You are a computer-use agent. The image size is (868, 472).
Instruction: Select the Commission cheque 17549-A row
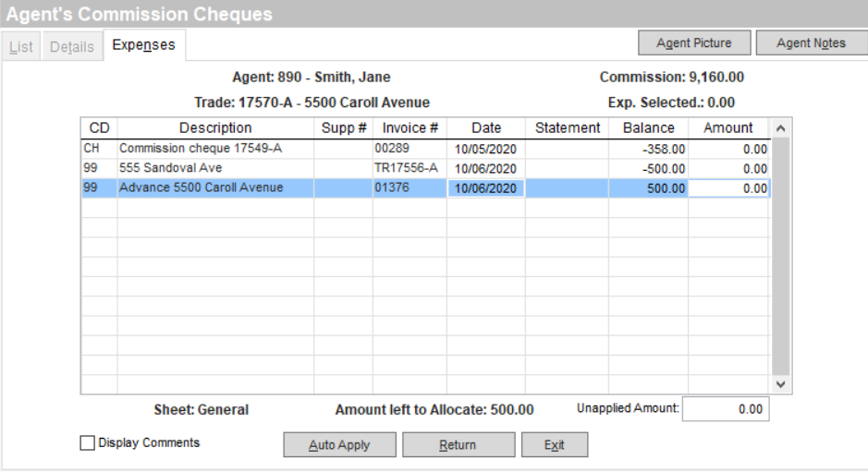[x=214, y=149]
